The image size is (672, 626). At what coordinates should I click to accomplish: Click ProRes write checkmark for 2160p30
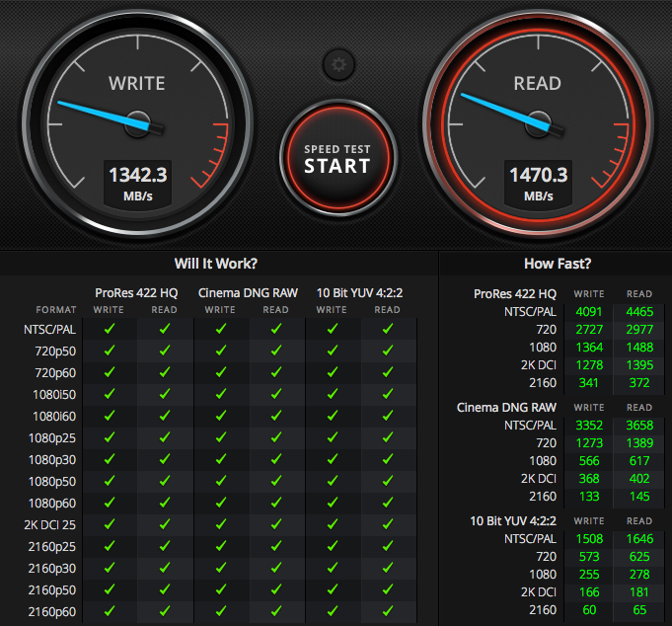(x=110, y=568)
